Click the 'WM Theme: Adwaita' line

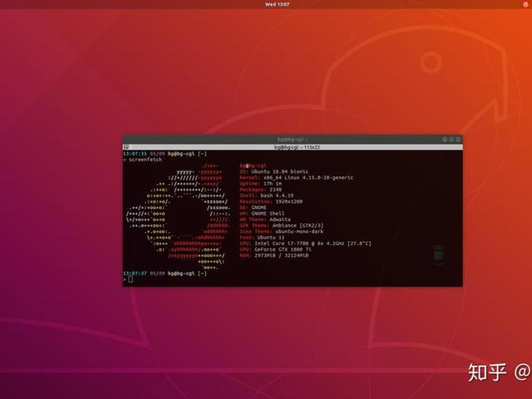(265, 219)
